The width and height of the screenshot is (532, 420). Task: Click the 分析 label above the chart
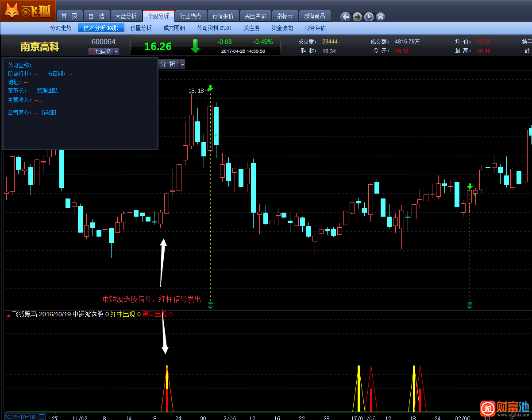pos(168,65)
